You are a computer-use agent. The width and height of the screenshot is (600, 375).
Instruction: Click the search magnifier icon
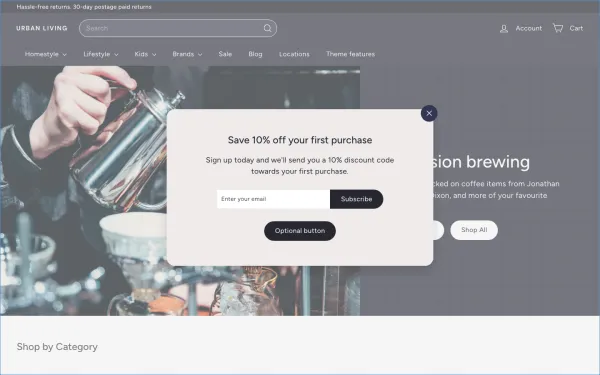[267, 28]
